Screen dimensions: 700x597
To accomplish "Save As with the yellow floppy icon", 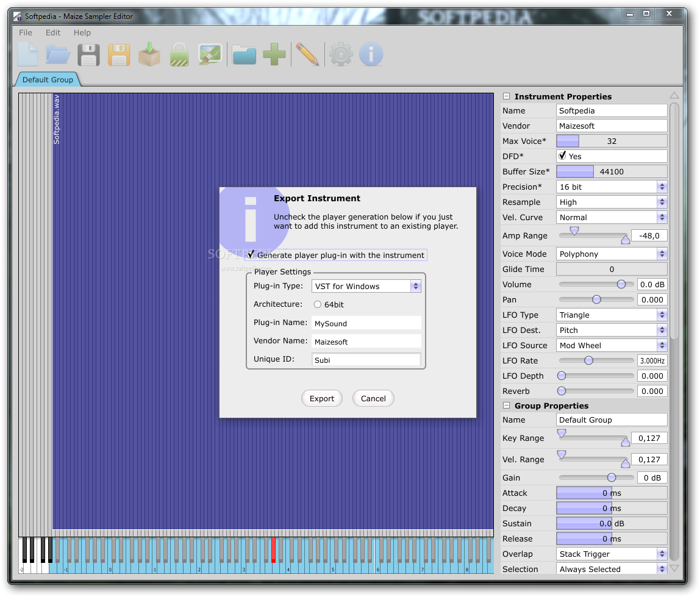I will [119, 55].
